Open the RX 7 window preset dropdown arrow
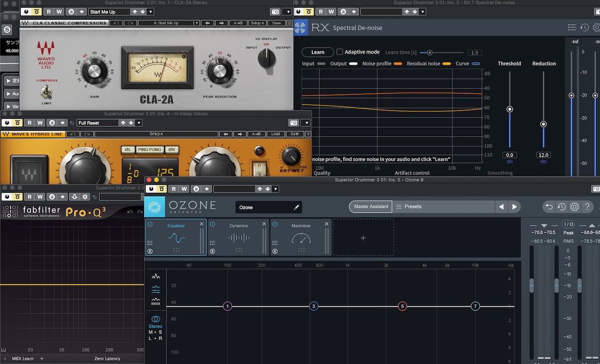 point(422,12)
